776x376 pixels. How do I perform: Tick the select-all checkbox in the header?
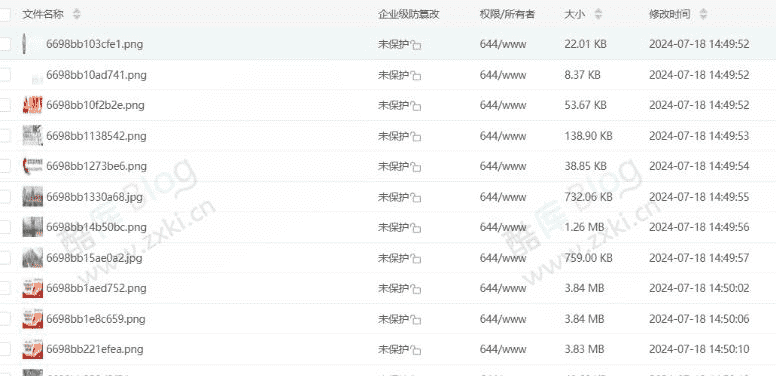[x=4, y=14]
